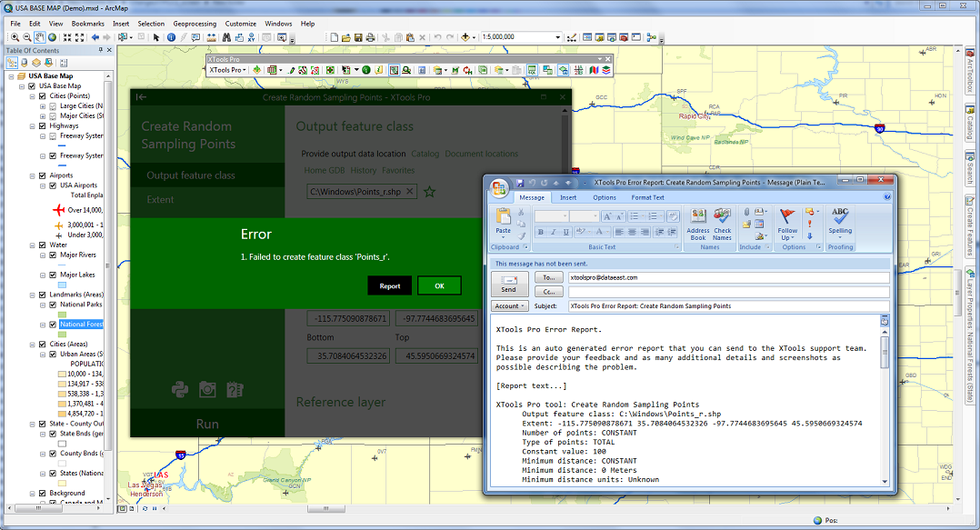Choose the Select Elements arrow tool

point(156,37)
